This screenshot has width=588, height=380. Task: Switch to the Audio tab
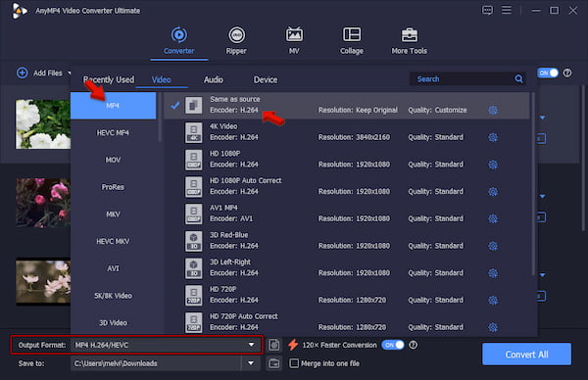[214, 79]
